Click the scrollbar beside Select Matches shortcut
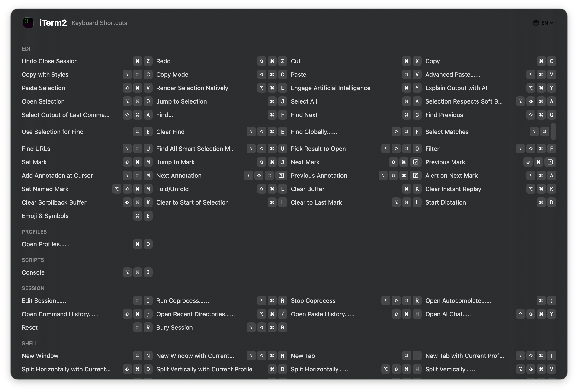Image resolution: width=578 pixels, height=392 pixels. (553, 132)
